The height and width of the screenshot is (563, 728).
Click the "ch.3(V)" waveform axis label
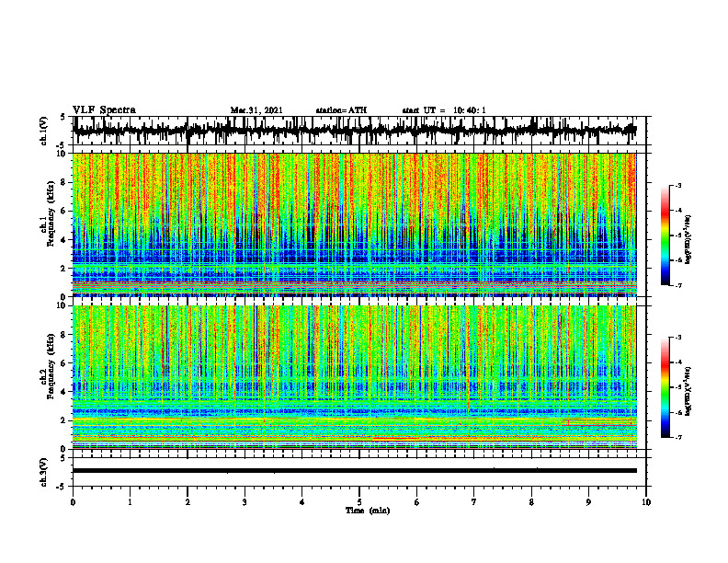coord(44,472)
